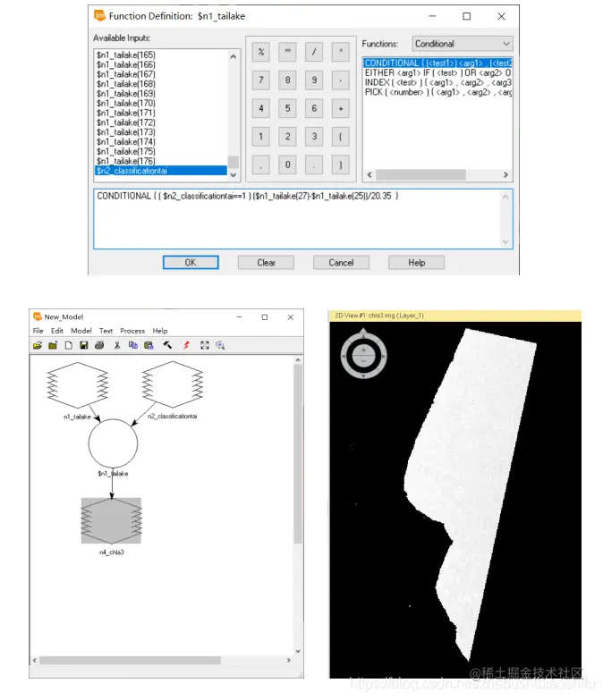Click n2_classificationtai raster input node
Viewport: 603px width, 700px height.
[x=173, y=384]
